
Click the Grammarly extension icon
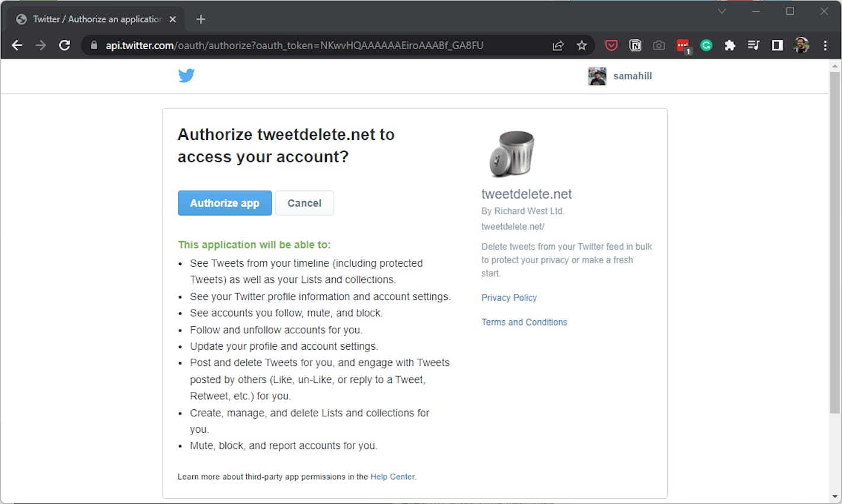tap(706, 45)
